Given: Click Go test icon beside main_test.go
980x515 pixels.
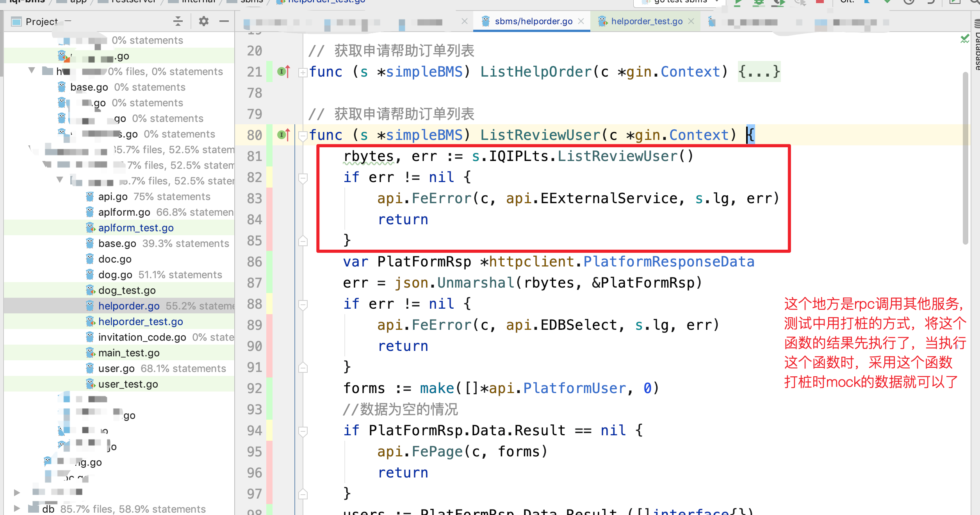Looking at the screenshot, I should tap(90, 352).
